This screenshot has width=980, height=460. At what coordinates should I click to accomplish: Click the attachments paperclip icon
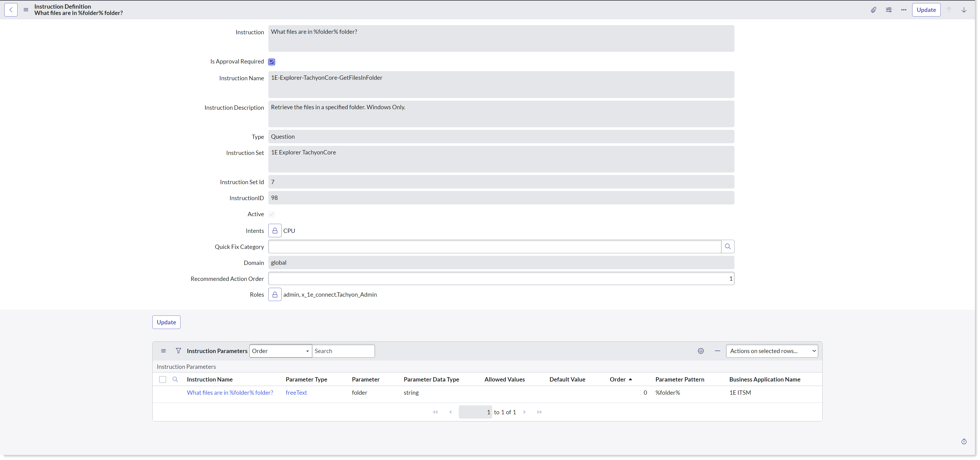pyautogui.click(x=873, y=10)
